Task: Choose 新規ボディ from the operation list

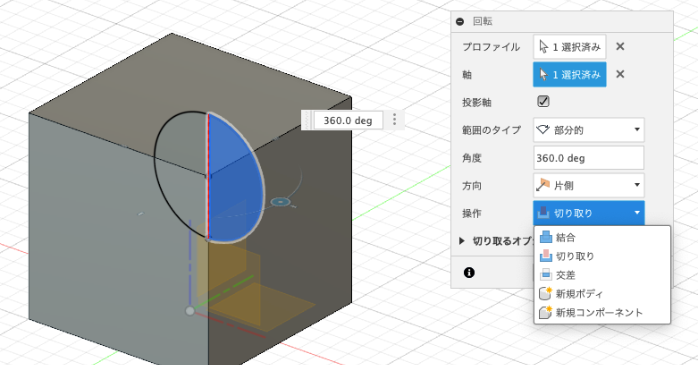Action: pyautogui.click(x=602, y=293)
